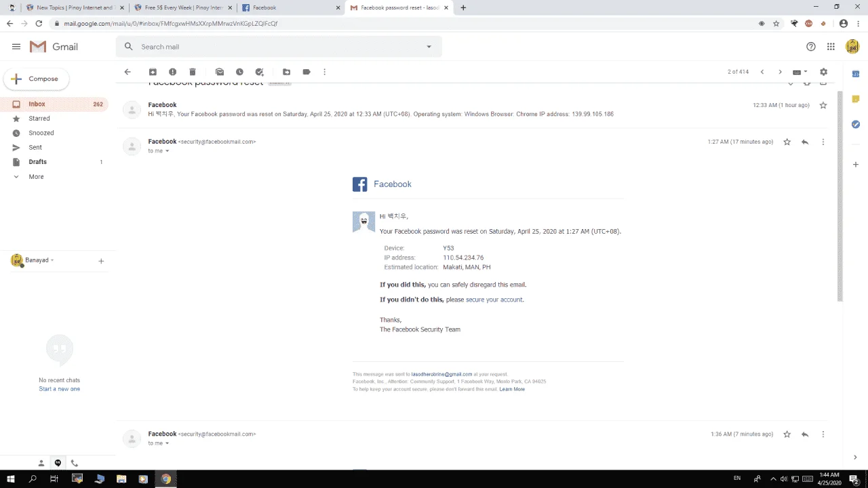This screenshot has height=488, width=868.
Task: Snooze this conversation with the clock icon
Action: 239,72
